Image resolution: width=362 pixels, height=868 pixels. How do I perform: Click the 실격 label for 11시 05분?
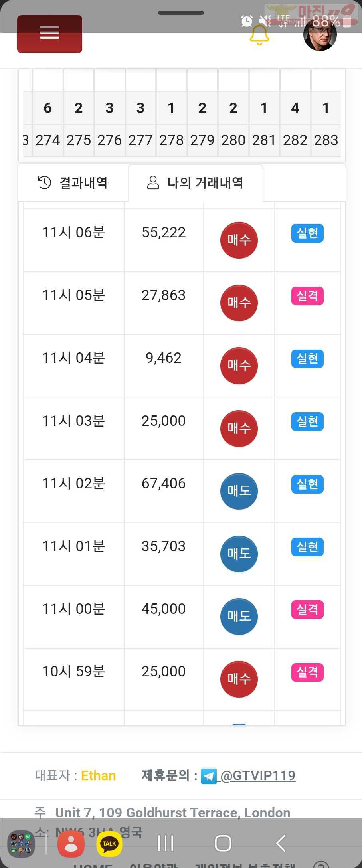pos(307,296)
